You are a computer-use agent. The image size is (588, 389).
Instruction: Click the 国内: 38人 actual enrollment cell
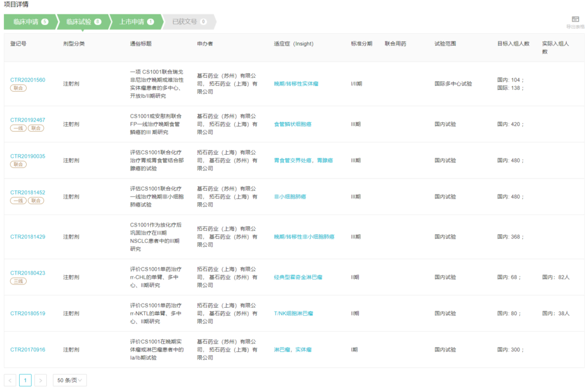coord(556,313)
